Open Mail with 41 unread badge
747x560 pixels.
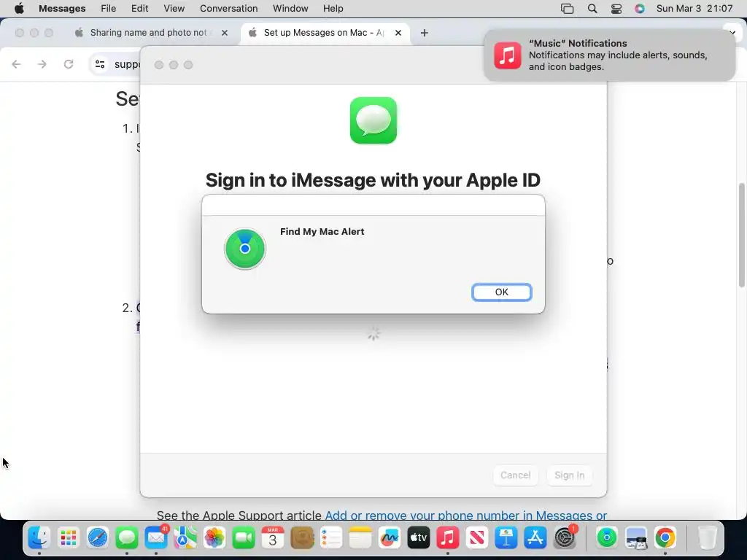pos(156,538)
